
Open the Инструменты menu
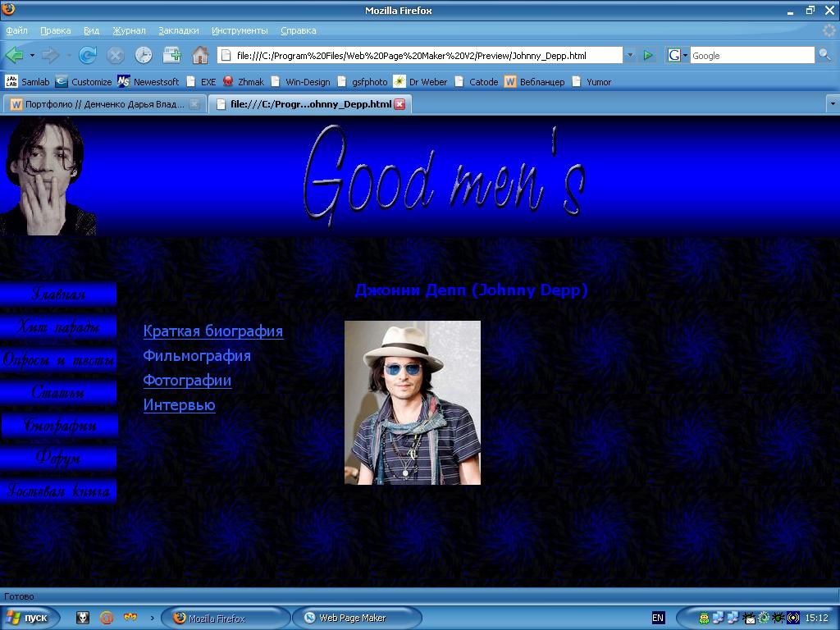tap(240, 30)
